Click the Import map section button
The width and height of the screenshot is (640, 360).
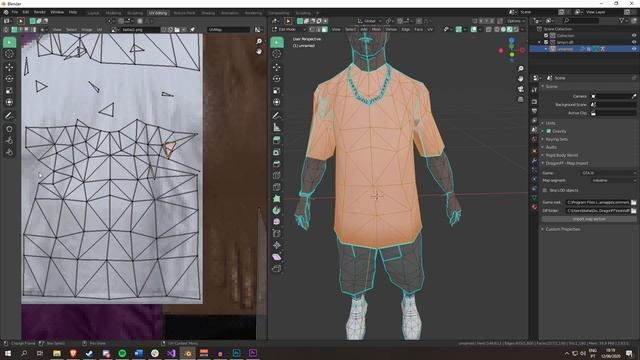pyautogui.click(x=589, y=219)
